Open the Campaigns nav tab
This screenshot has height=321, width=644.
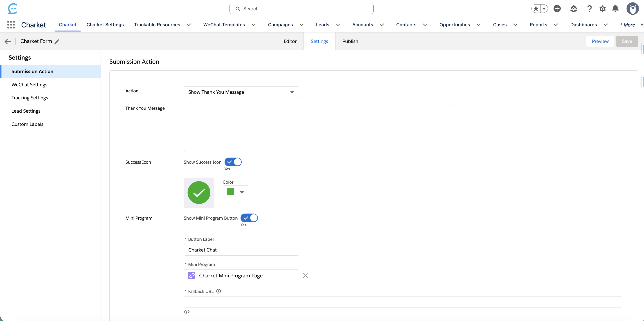[280, 25]
